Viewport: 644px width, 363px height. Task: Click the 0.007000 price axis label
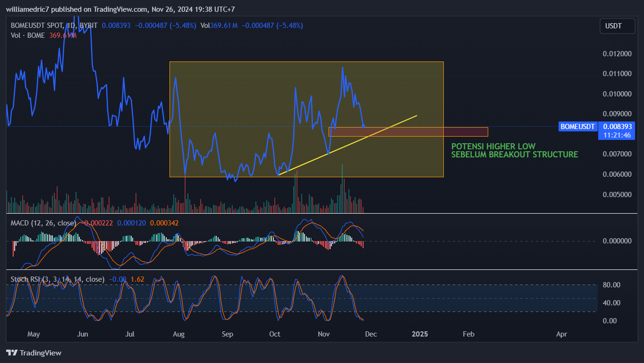[617, 154]
